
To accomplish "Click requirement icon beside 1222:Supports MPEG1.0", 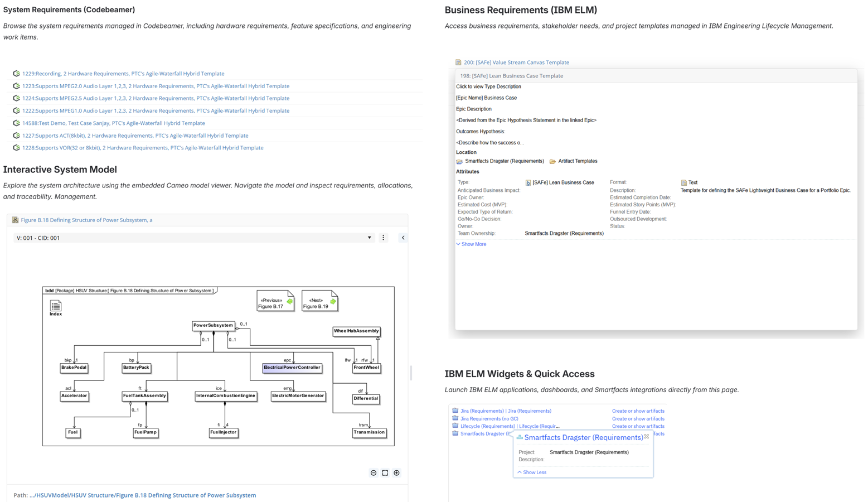I will coord(16,110).
